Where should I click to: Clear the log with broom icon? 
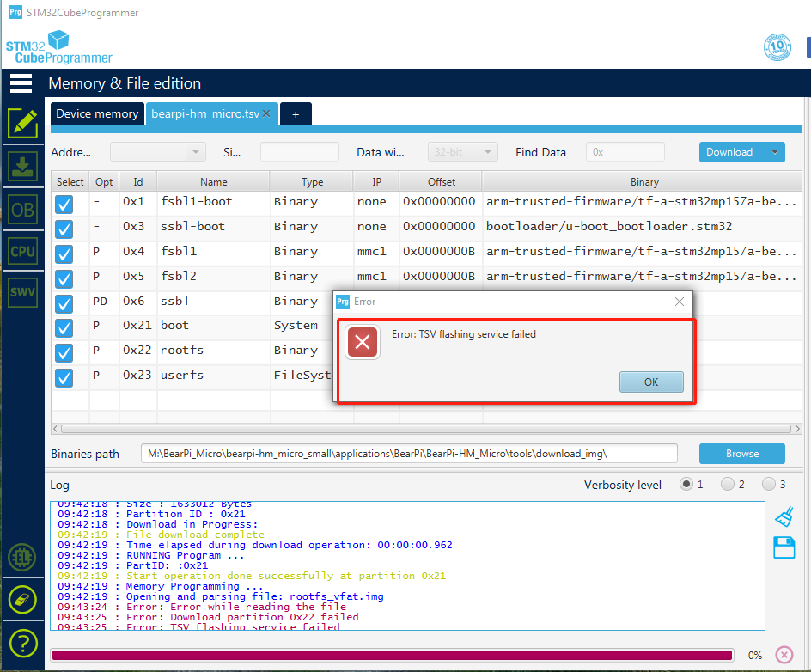coord(784,516)
